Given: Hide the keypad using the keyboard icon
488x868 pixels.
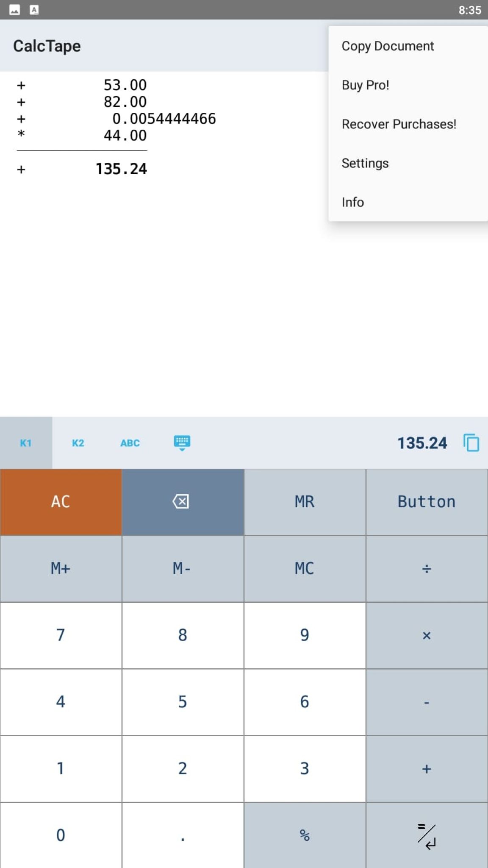Looking at the screenshot, I should pos(182,442).
